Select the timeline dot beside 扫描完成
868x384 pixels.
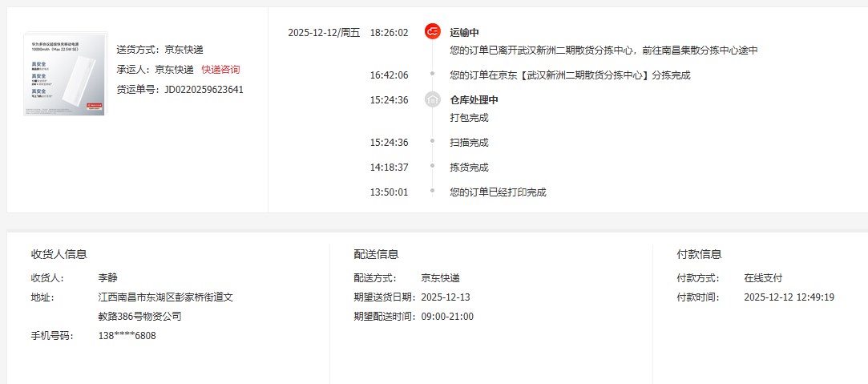tap(433, 142)
